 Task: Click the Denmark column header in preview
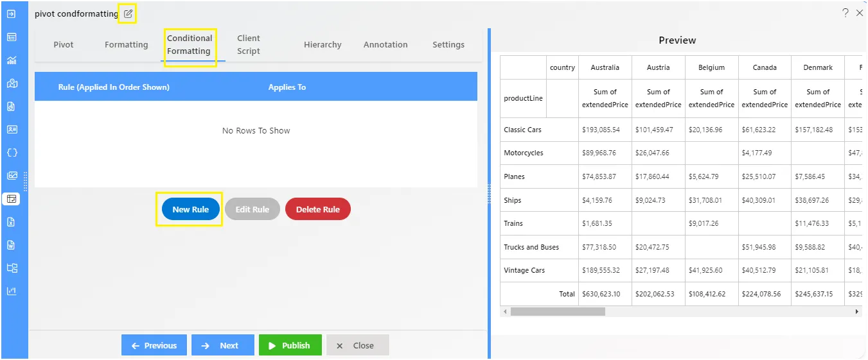pos(818,67)
